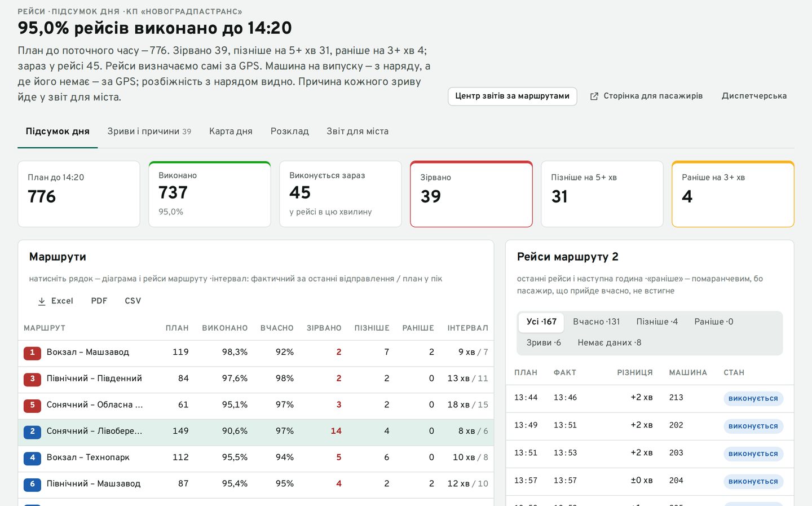This screenshot has height=506, width=812.
Task: Sort routes by ПІЗНІШЕ column header
Action: (372, 328)
